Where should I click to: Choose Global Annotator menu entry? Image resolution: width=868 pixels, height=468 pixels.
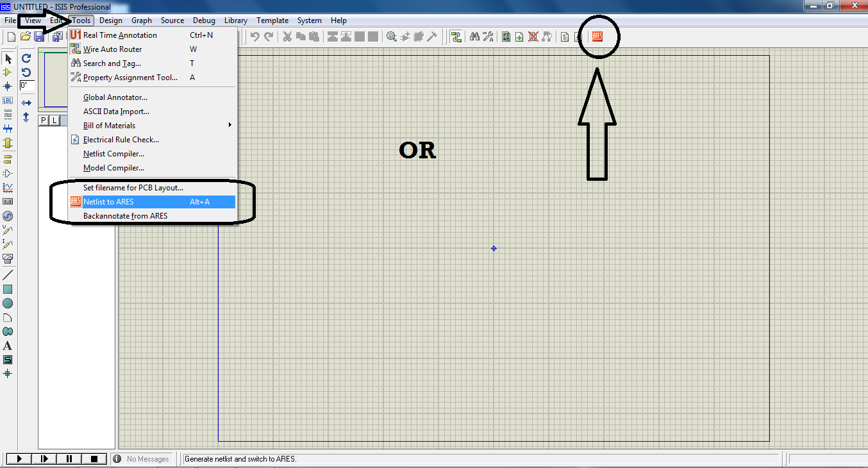pos(153,97)
